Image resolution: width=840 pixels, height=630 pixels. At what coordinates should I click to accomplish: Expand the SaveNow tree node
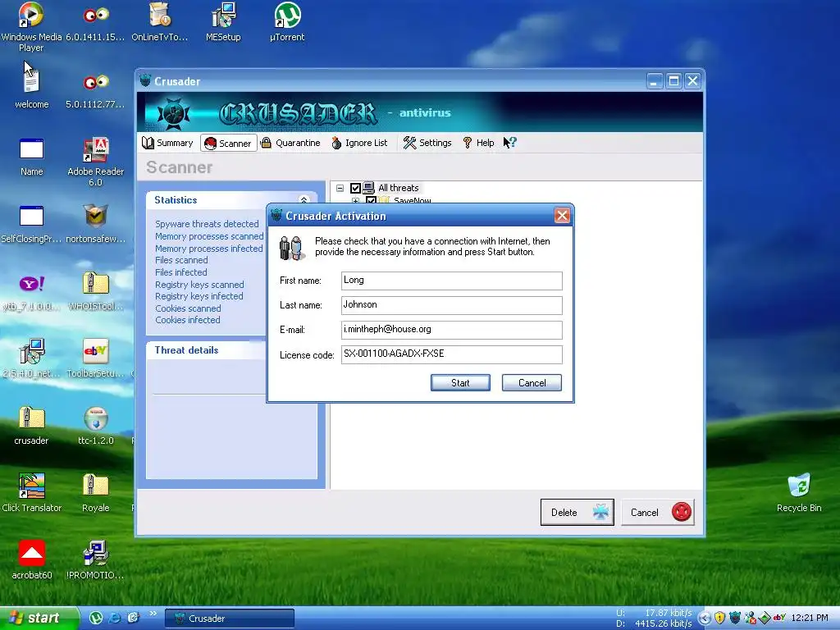pos(355,201)
